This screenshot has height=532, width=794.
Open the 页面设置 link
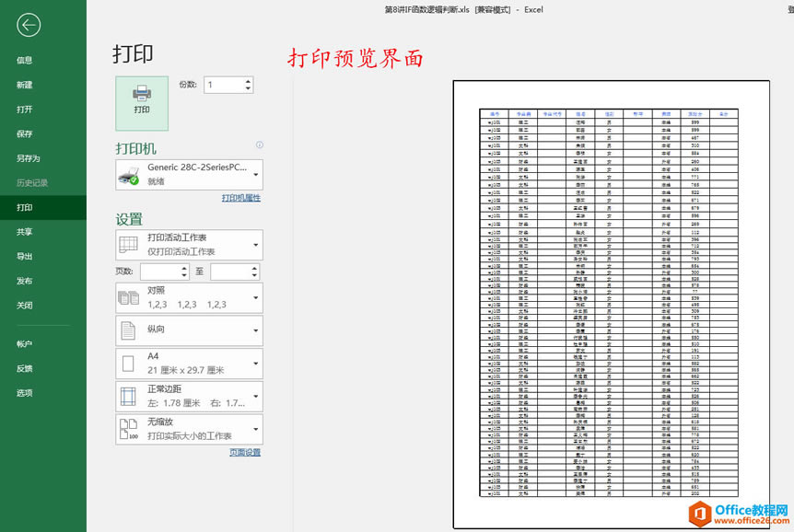[x=245, y=453]
